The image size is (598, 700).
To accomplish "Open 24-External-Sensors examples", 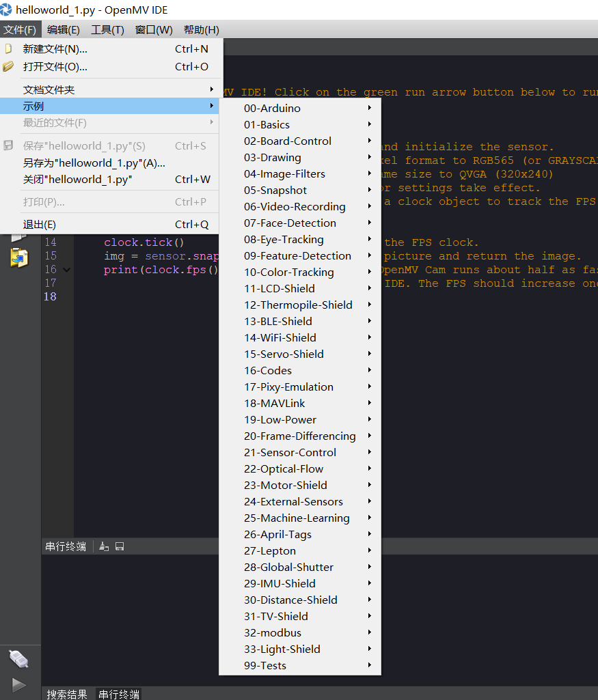I will (x=300, y=502).
